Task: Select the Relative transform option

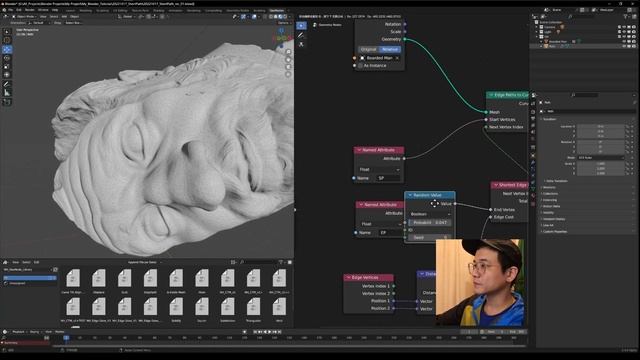Action: (390, 49)
